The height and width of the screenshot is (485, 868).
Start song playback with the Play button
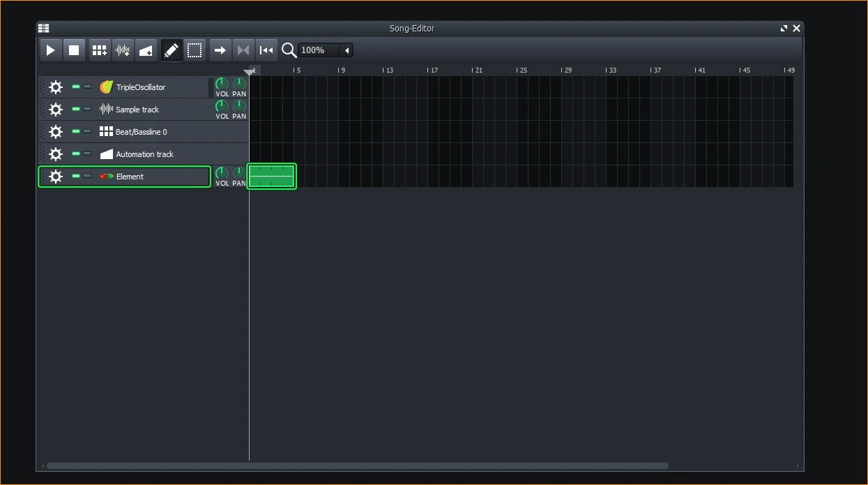[50, 50]
